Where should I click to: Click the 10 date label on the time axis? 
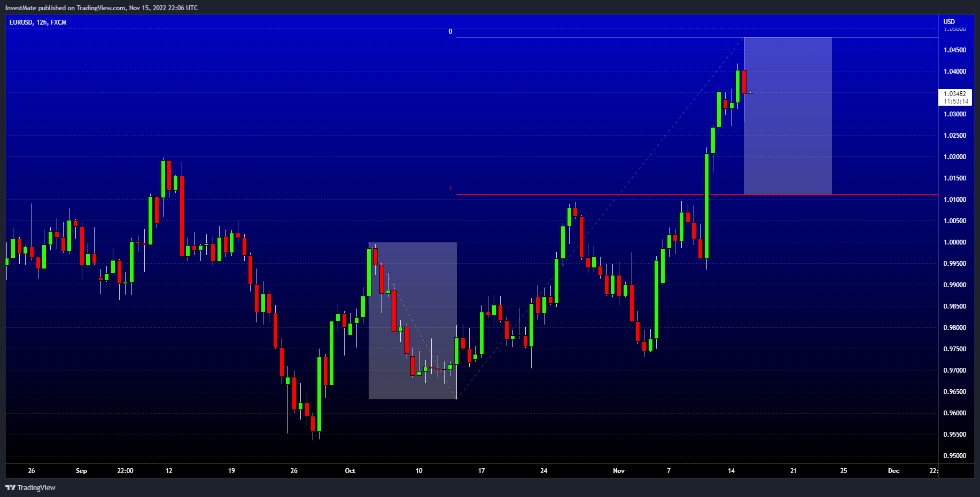419,471
